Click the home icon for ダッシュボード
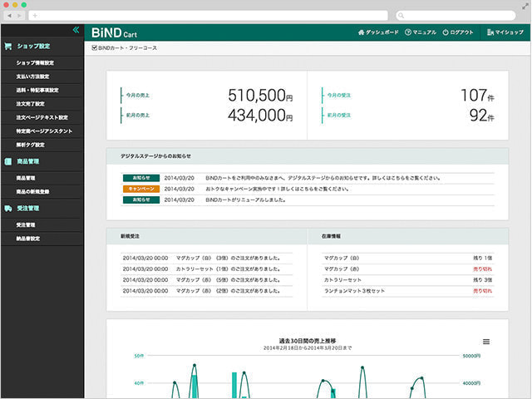532x399 pixels. tap(361, 32)
